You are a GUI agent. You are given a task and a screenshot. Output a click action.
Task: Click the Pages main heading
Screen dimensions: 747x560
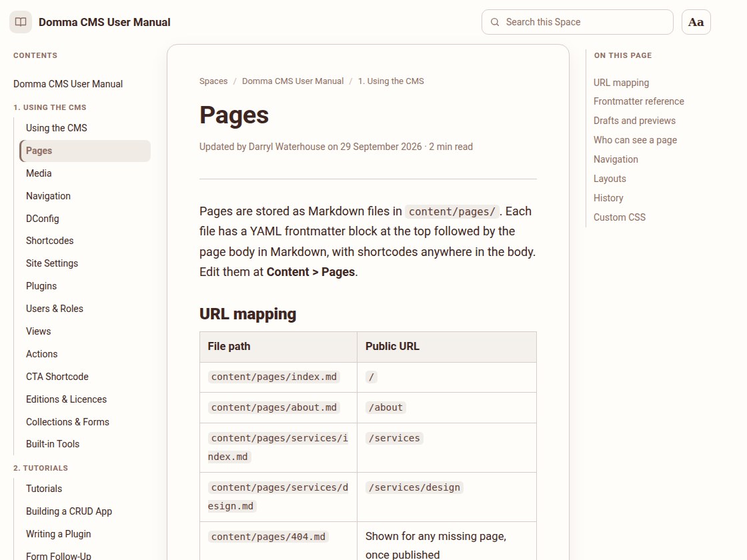[234, 115]
